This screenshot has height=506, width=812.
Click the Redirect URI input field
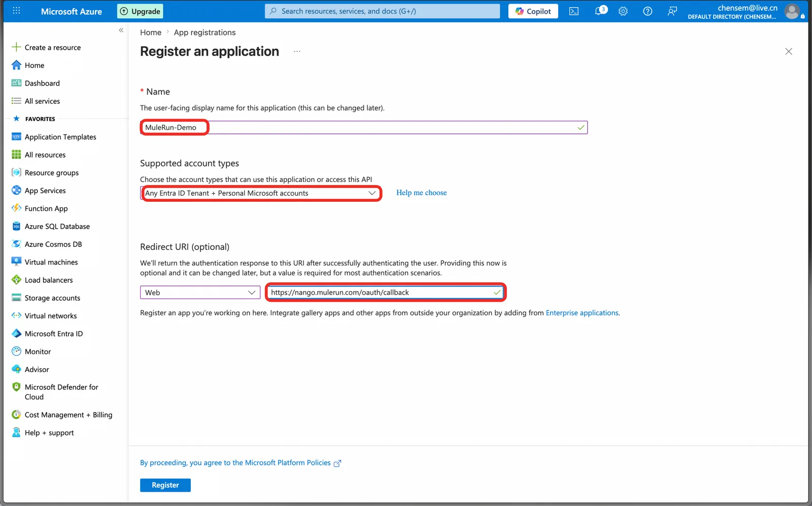tap(385, 293)
